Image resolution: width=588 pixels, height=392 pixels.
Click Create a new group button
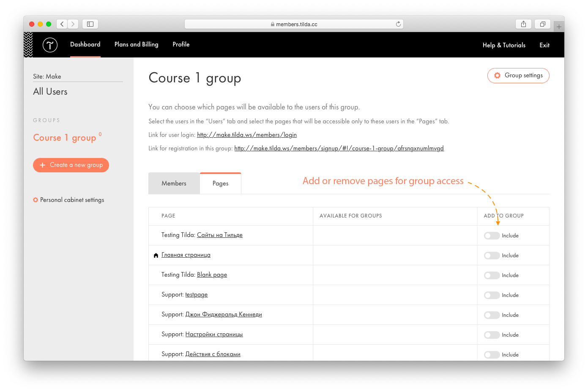point(71,165)
